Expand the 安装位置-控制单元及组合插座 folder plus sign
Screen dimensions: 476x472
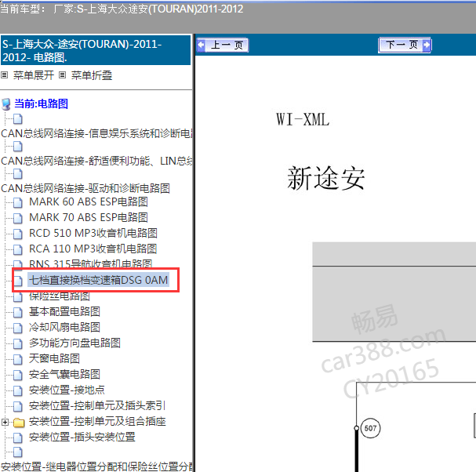click(5, 422)
